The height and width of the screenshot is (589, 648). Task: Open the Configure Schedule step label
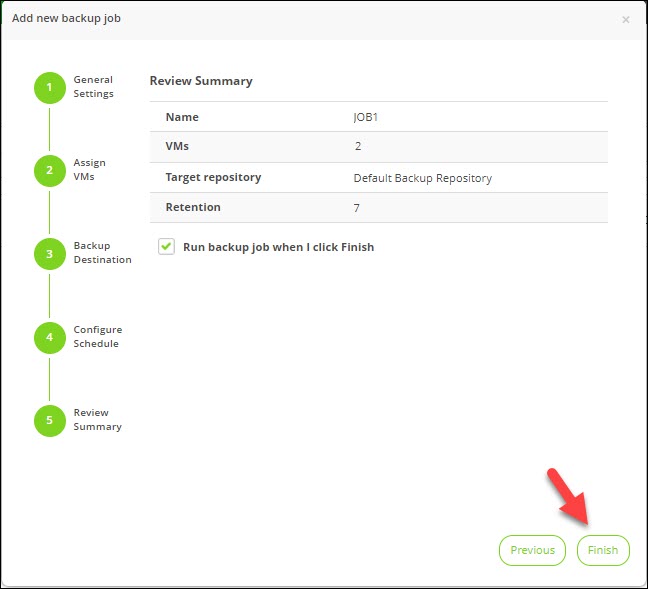(x=96, y=337)
